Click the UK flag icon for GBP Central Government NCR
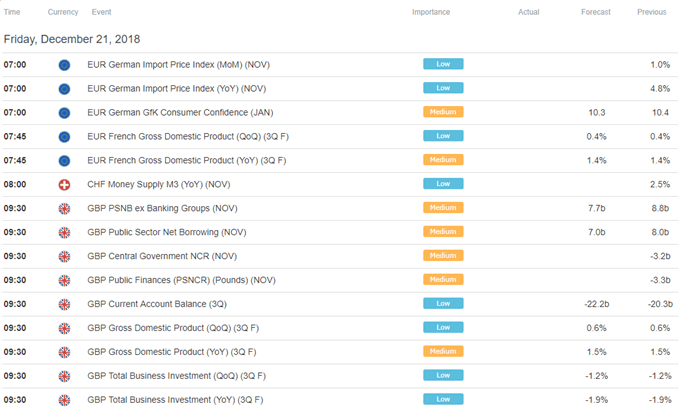 [64, 256]
